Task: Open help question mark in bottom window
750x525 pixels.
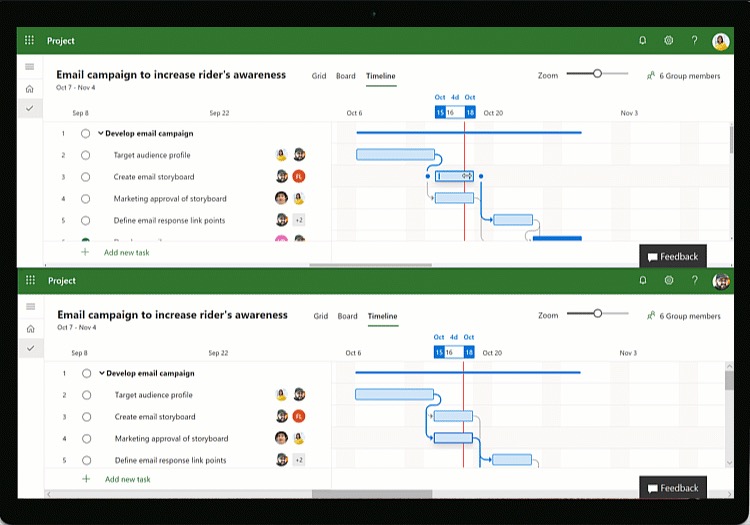Action: pos(695,280)
